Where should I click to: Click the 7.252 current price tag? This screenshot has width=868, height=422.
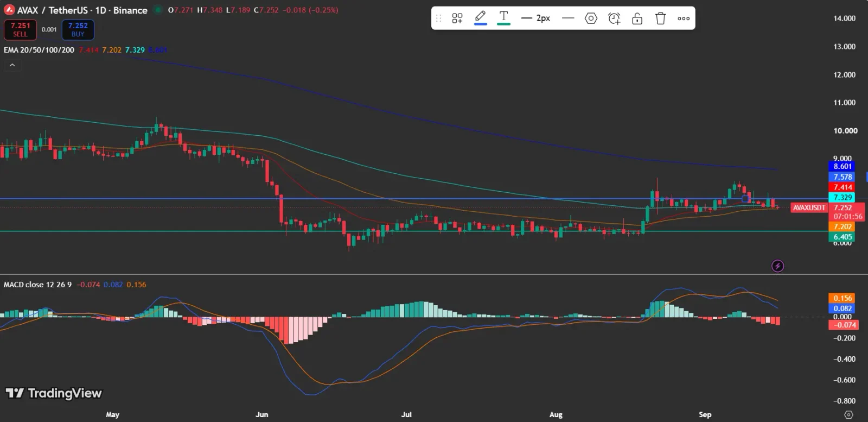click(x=843, y=207)
